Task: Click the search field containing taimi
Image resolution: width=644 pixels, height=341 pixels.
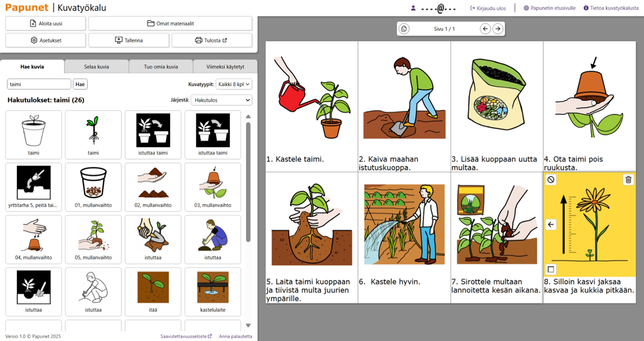Action: coord(39,84)
